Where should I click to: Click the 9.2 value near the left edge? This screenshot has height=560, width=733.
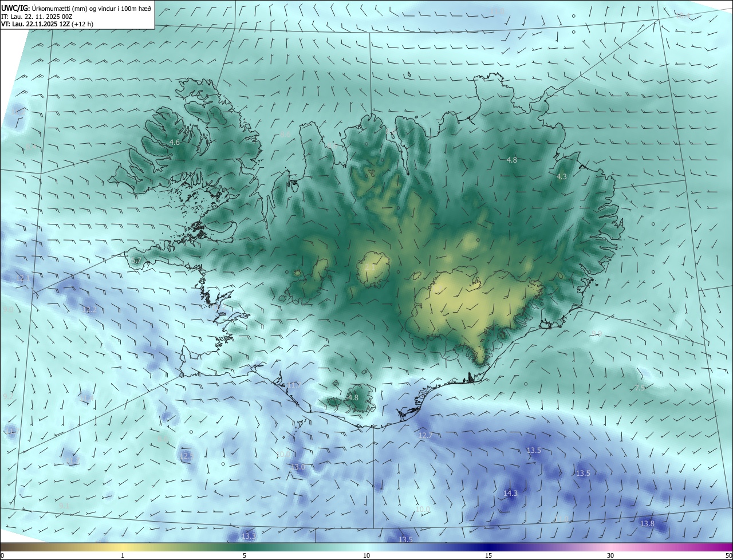(x=7, y=397)
